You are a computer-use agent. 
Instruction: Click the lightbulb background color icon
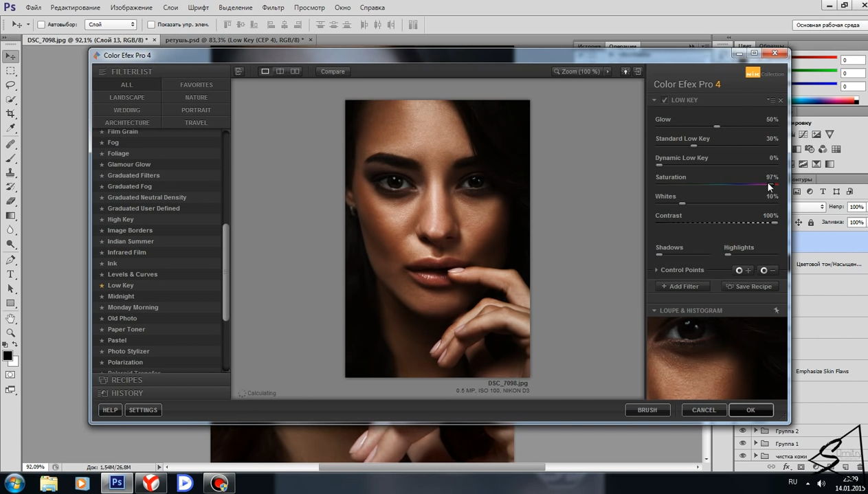(625, 71)
